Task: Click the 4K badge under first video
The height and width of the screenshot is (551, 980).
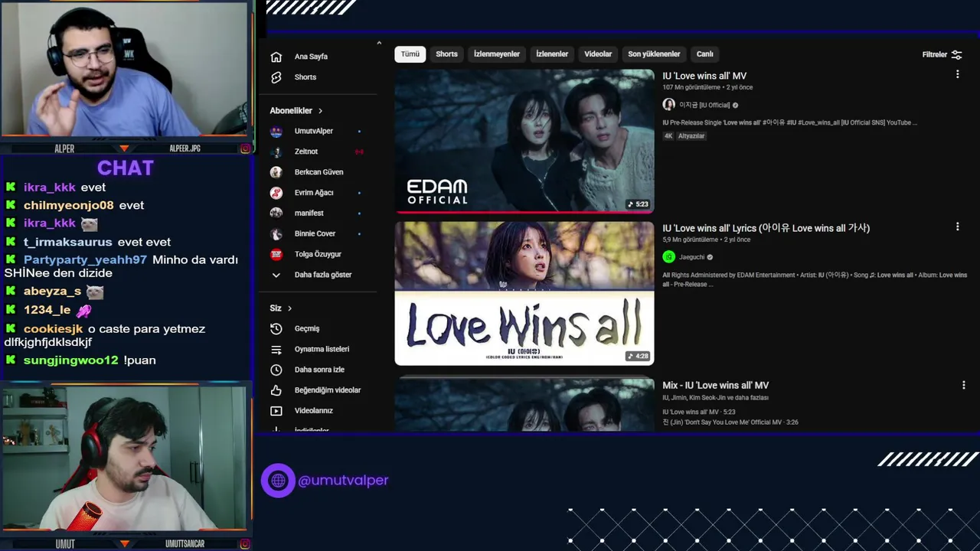Action: tap(668, 136)
